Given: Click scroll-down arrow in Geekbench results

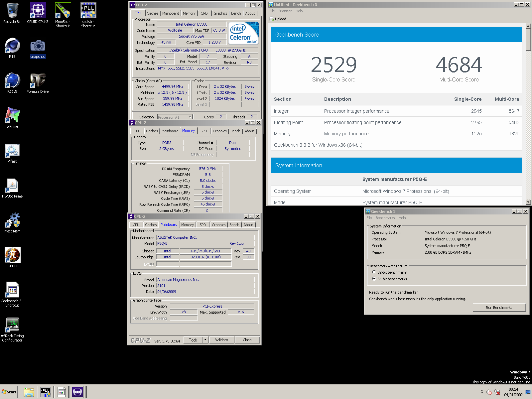Looking at the screenshot, I should tap(528, 202).
